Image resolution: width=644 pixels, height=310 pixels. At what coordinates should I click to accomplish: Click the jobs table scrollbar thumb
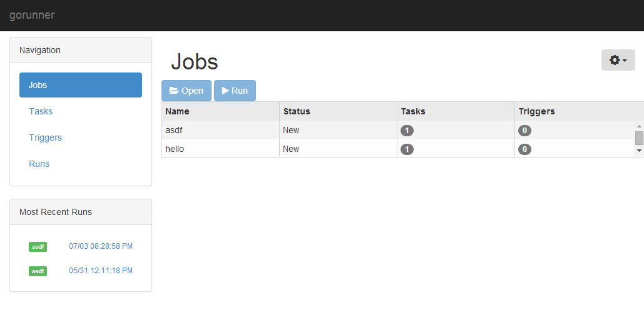[x=639, y=138]
